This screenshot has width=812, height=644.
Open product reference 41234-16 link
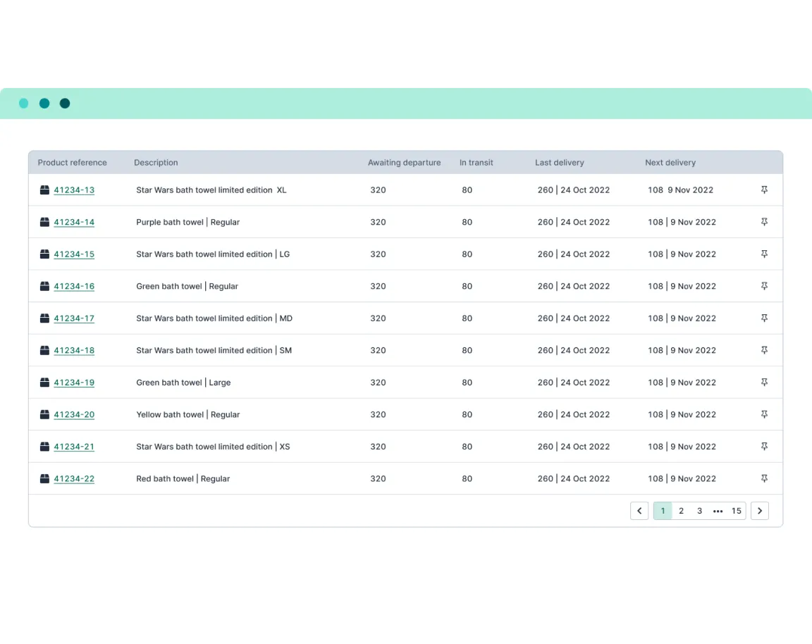point(74,286)
